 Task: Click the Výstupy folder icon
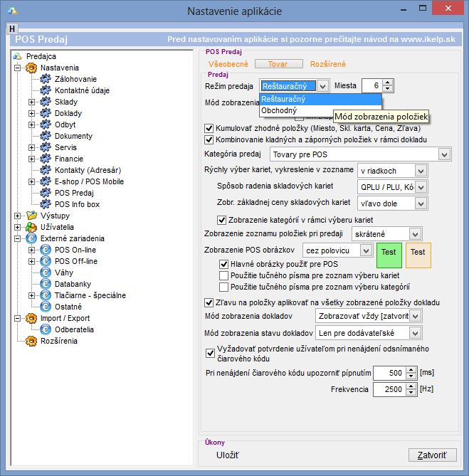[31, 216]
